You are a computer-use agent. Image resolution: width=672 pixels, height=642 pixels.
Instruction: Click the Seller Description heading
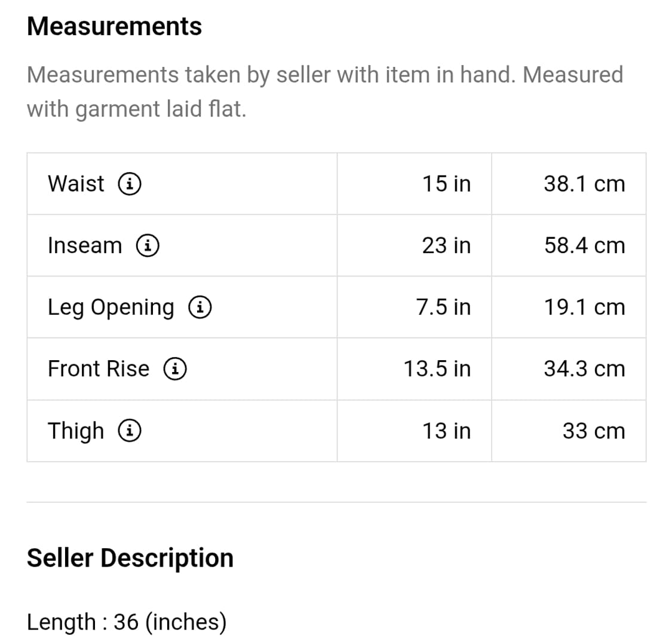[x=130, y=558]
